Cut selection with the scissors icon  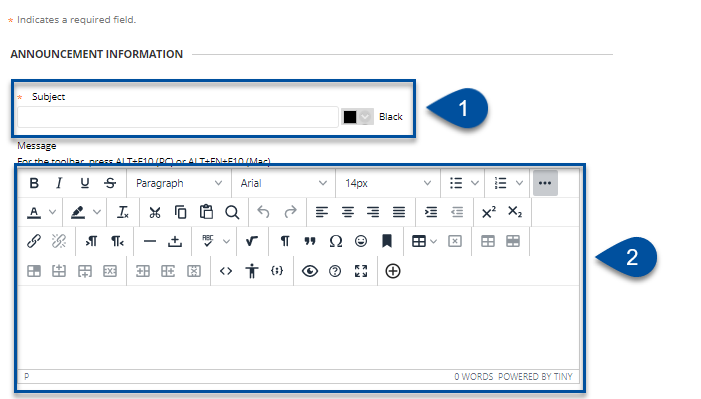(155, 212)
